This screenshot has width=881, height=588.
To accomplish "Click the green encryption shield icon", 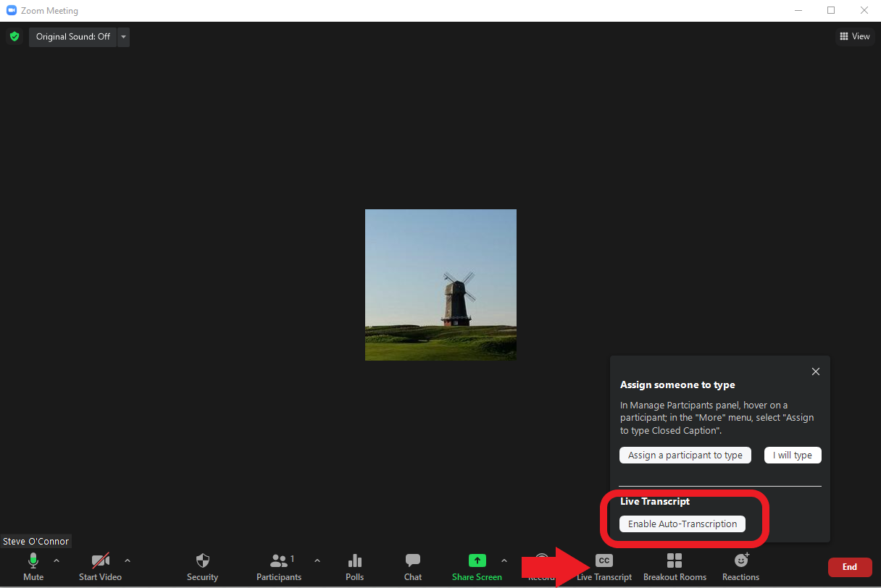I will point(14,36).
